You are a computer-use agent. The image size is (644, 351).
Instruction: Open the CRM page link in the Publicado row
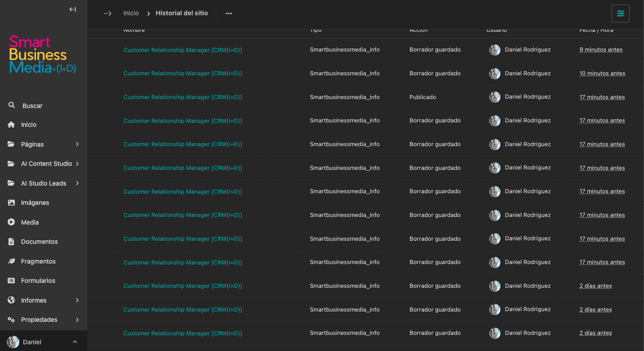coord(183,97)
